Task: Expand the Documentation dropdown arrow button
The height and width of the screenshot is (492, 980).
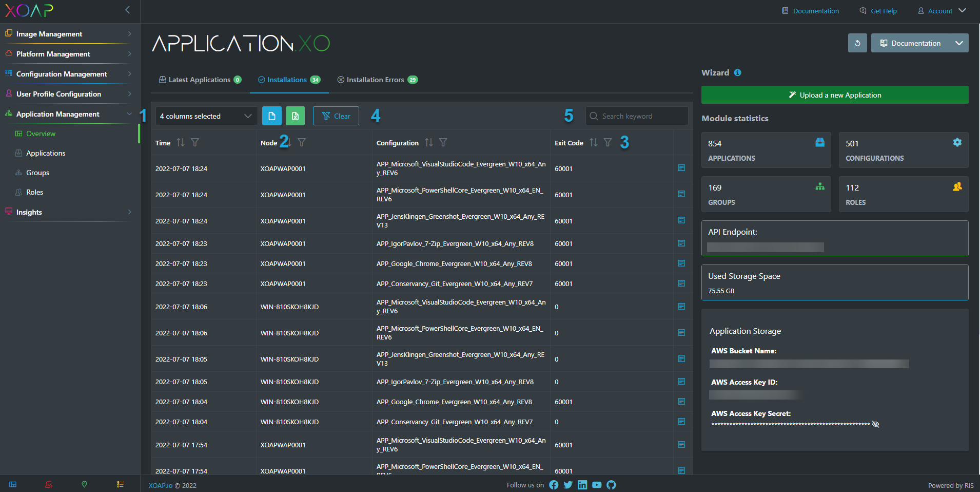Action: point(959,43)
